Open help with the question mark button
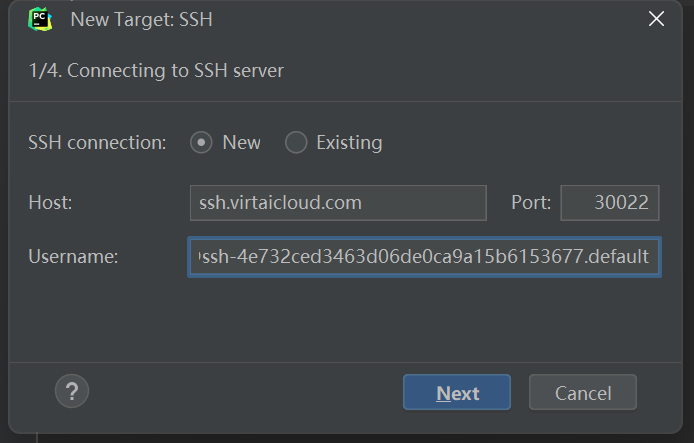 point(72,391)
